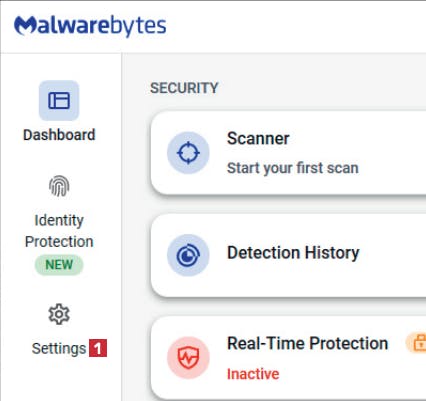
Task: Click the green NEW badge
Action: pyautogui.click(x=59, y=265)
